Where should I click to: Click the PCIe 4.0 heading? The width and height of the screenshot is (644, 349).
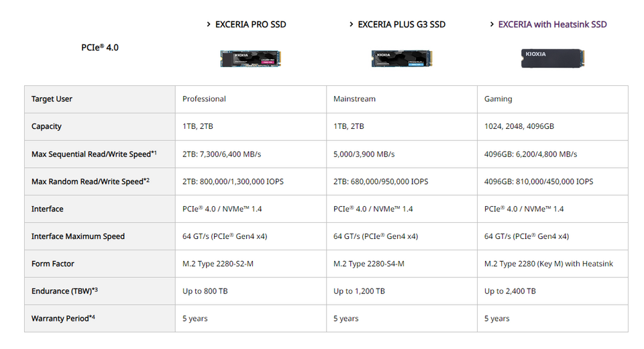[x=100, y=48]
